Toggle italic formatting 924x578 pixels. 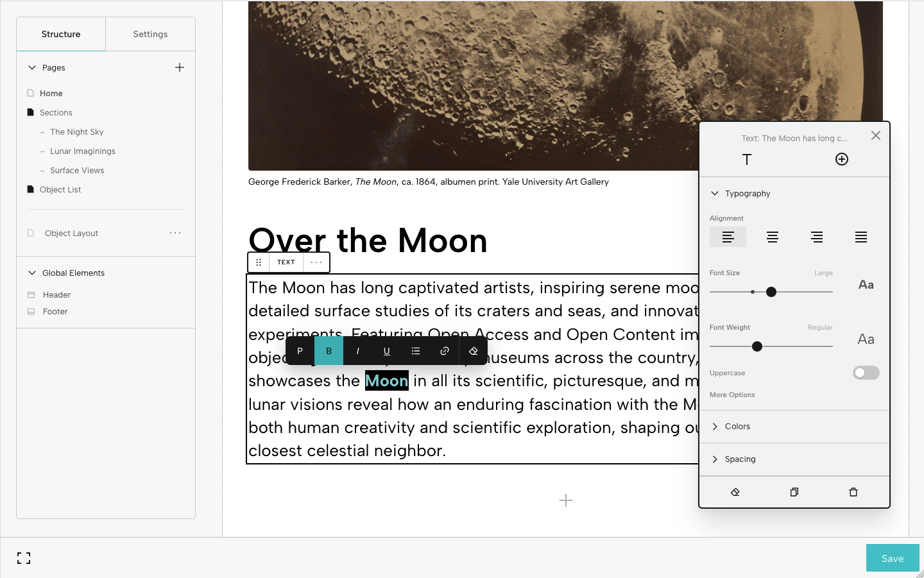[x=357, y=351]
